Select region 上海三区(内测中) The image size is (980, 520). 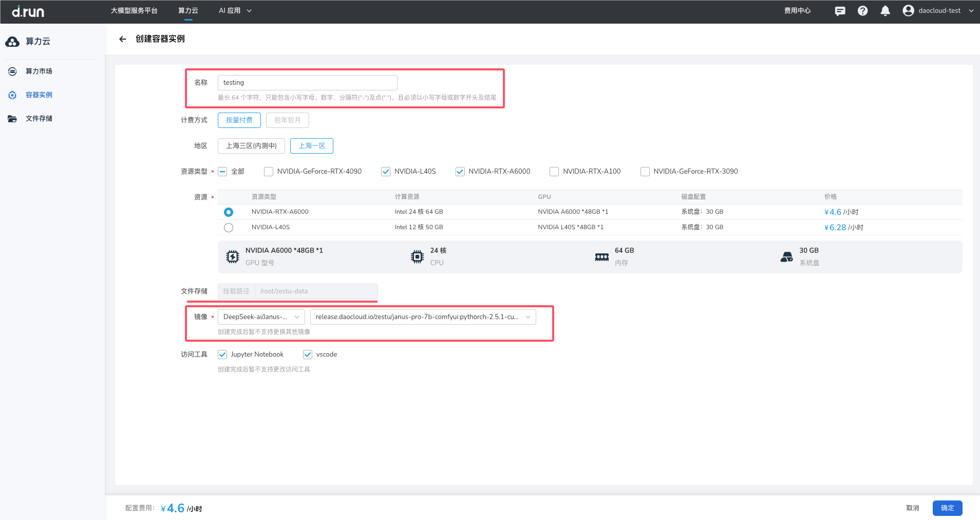251,146
